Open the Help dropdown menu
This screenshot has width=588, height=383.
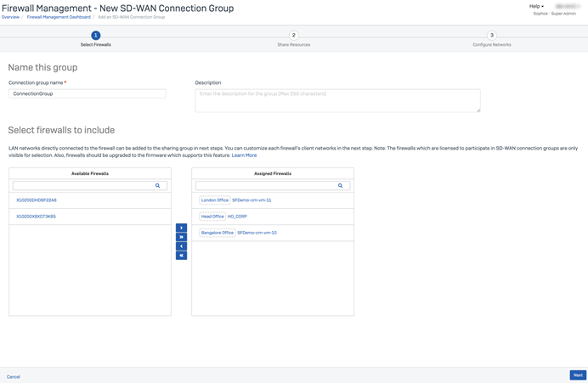pyautogui.click(x=536, y=6)
